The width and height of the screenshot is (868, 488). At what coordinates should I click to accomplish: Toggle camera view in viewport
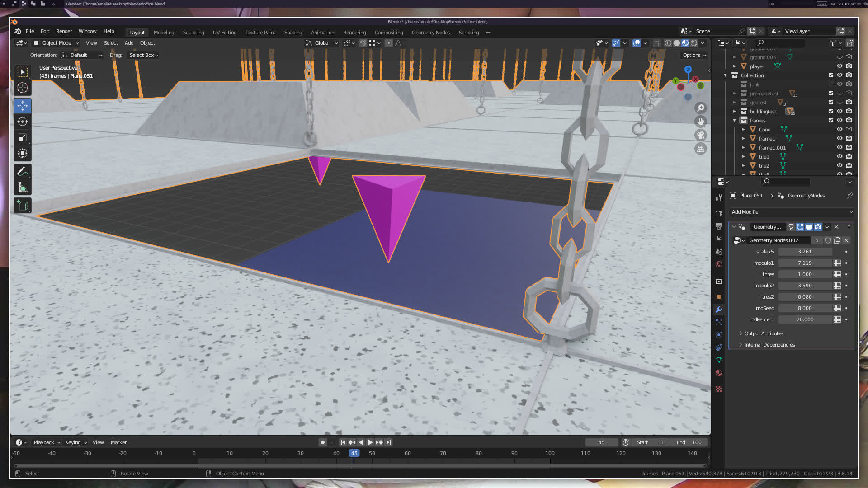tap(701, 135)
